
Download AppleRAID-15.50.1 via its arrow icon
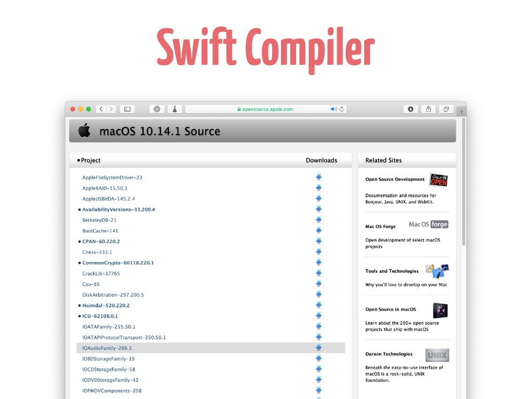[x=318, y=187]
